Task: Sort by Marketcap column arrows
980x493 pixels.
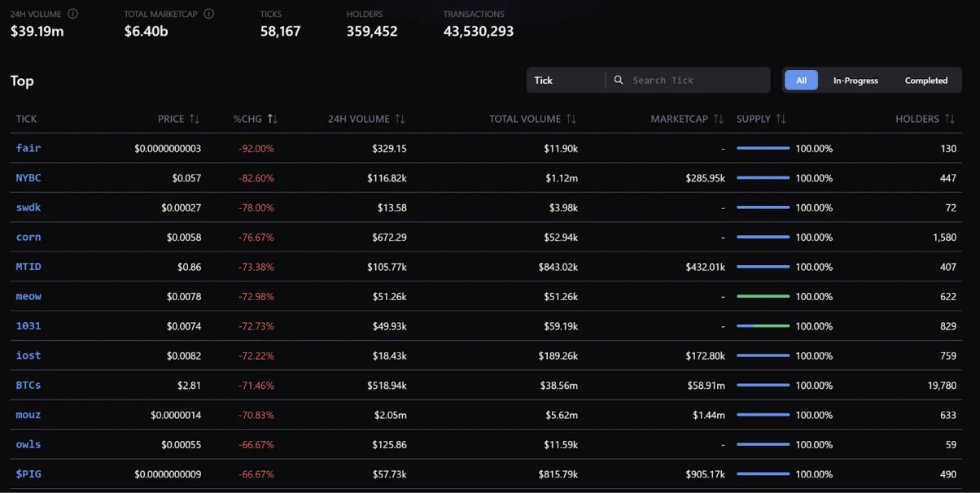Action: (718, 119)
